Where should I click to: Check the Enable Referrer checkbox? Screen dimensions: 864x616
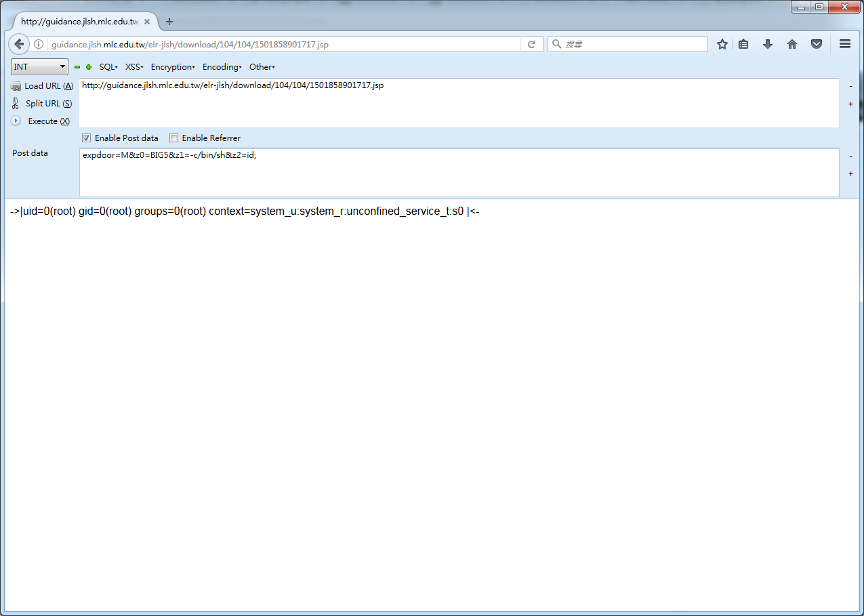[x=173, y=138]
